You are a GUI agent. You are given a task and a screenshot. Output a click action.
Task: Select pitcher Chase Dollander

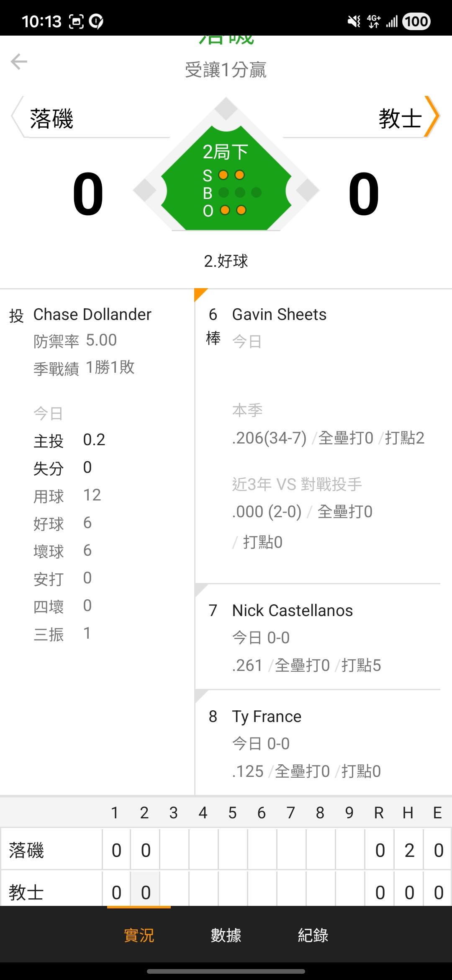coord(92,315)
